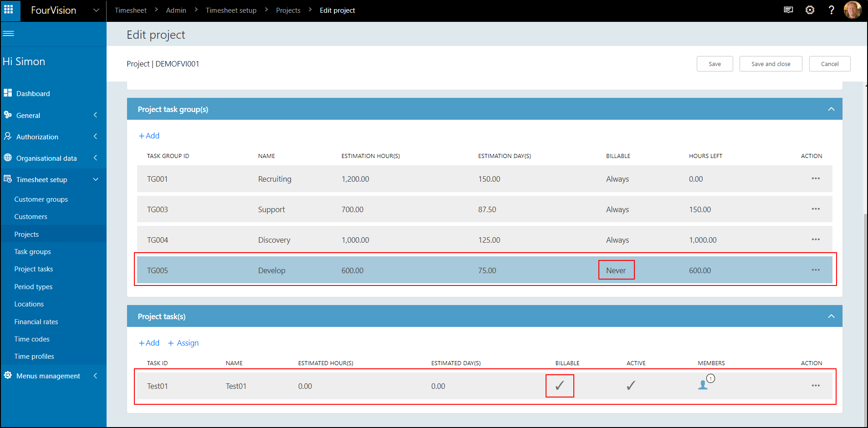The height and width of the screenshot is (428, 868).
Task: Expand the Authorization menu chevron
Action: (95, 137)
